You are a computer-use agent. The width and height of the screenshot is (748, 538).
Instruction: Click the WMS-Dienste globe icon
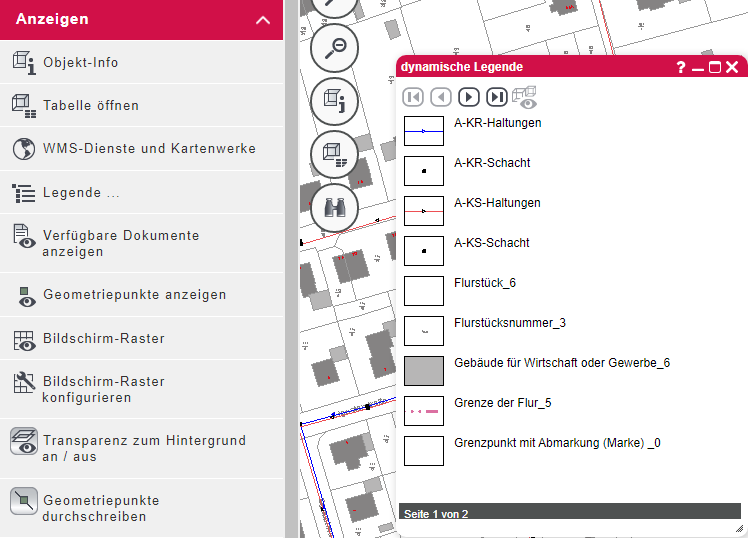click(23, 149)
